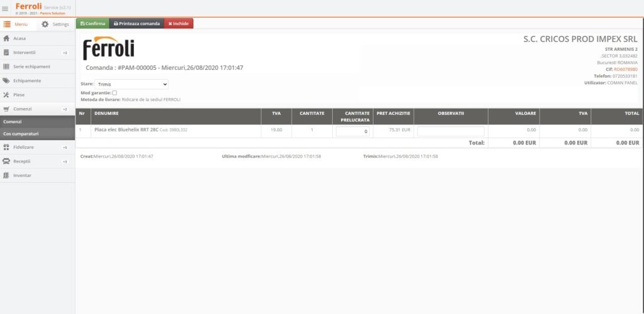Open Echipamente tags icon

click(x=6, y=80)
